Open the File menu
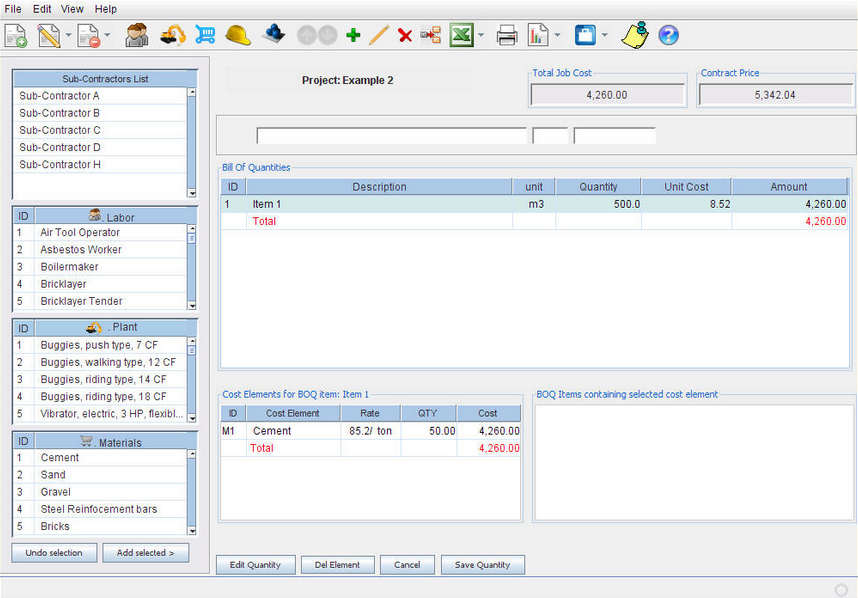 (13, 9)
